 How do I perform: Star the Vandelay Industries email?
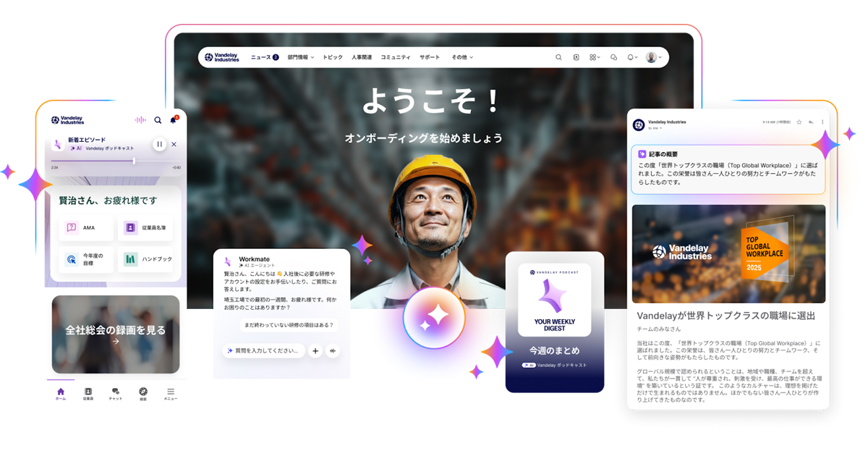coord(799,122)
